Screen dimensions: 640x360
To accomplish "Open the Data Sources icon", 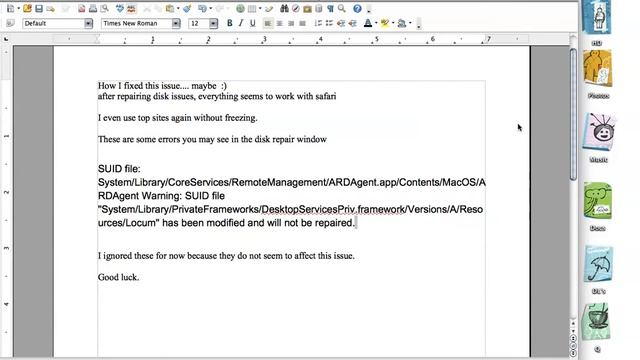I will pyautogui.click(x=319, y=8).
